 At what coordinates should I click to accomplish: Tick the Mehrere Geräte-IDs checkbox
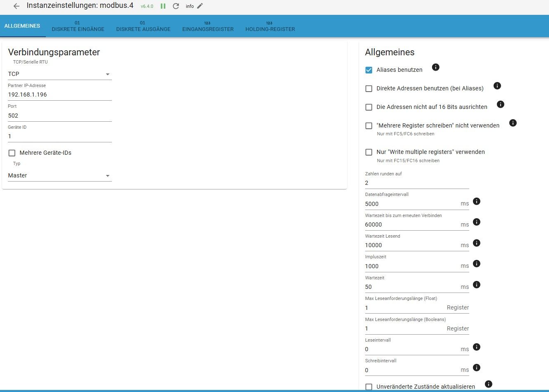pyautogui.click(x=12, y=153)
